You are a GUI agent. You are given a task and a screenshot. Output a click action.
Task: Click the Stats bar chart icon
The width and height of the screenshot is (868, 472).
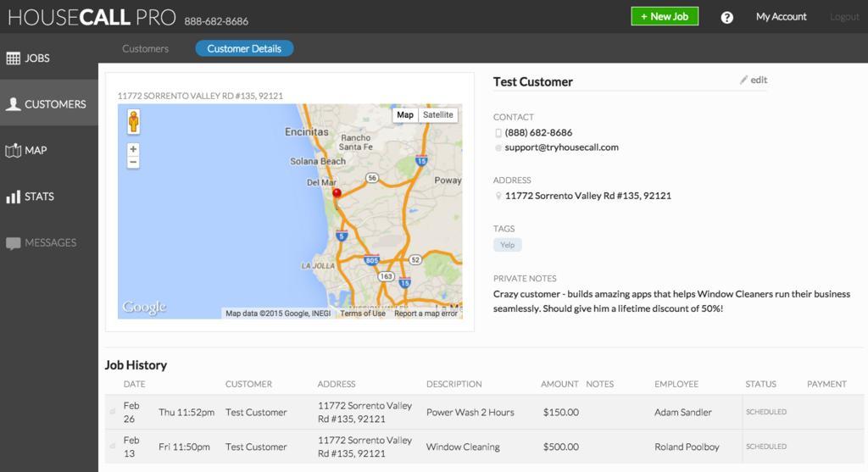click(x=14, y=197)
